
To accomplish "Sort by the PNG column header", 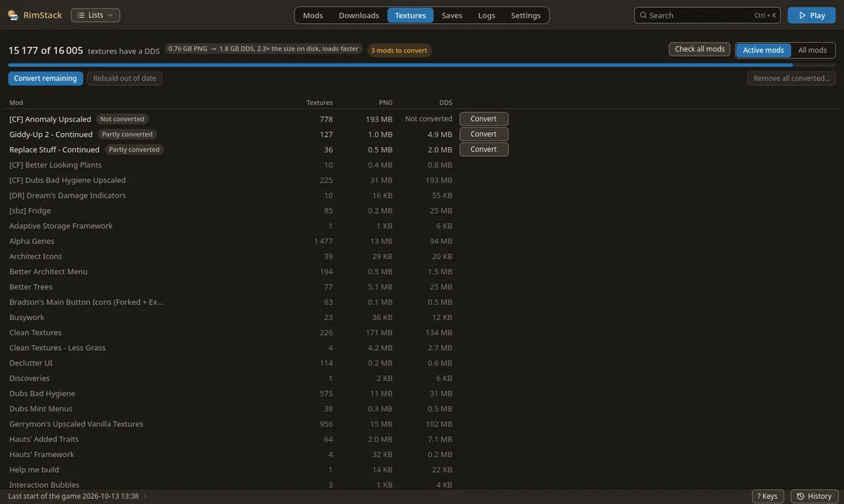I will (x=385, y=103).
